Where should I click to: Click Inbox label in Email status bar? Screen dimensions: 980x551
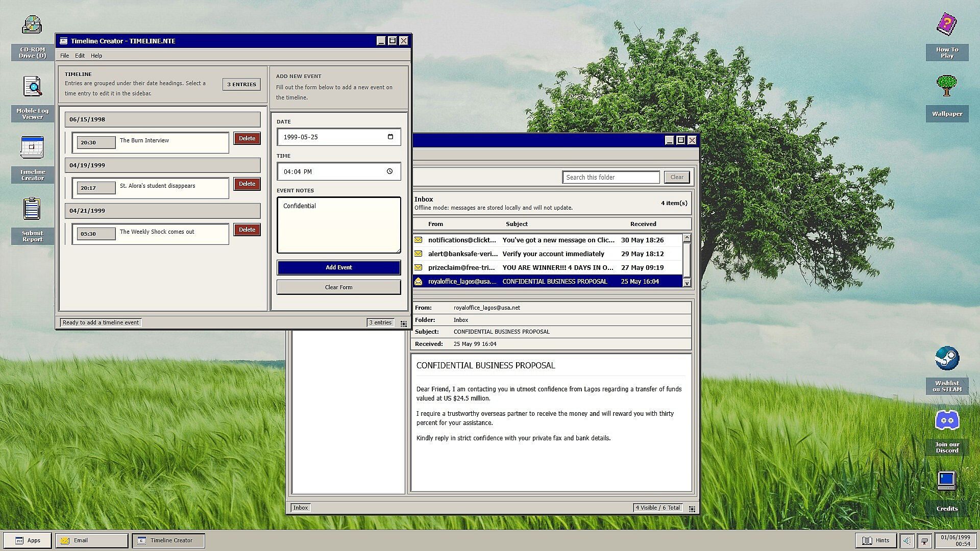point(301,508)
